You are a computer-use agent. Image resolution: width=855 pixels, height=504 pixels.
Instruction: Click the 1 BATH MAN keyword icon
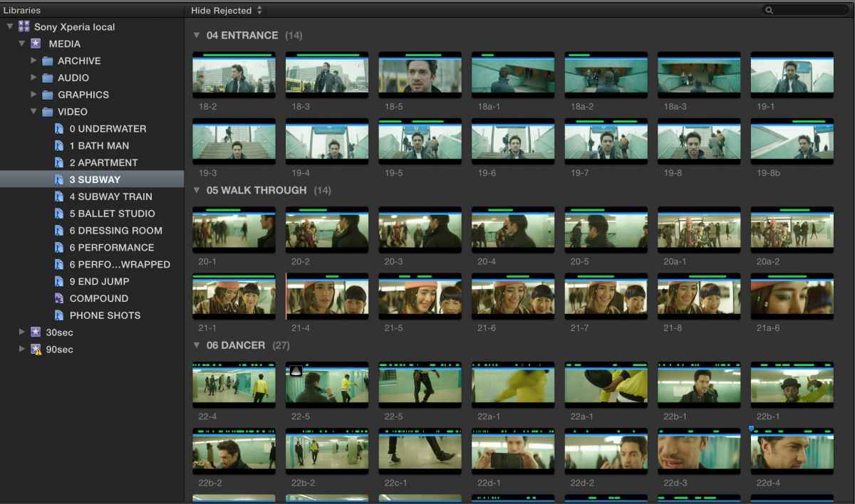click(59, 146)
